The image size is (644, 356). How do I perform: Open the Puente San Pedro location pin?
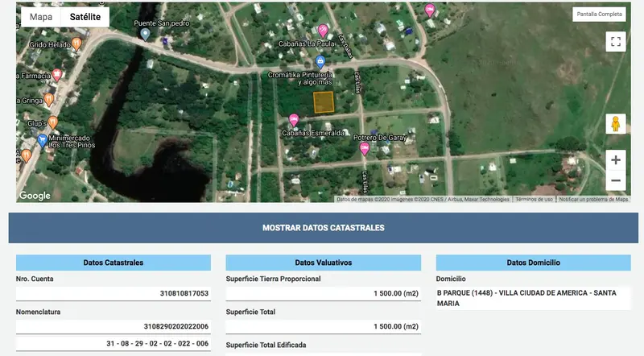[145, 34]
